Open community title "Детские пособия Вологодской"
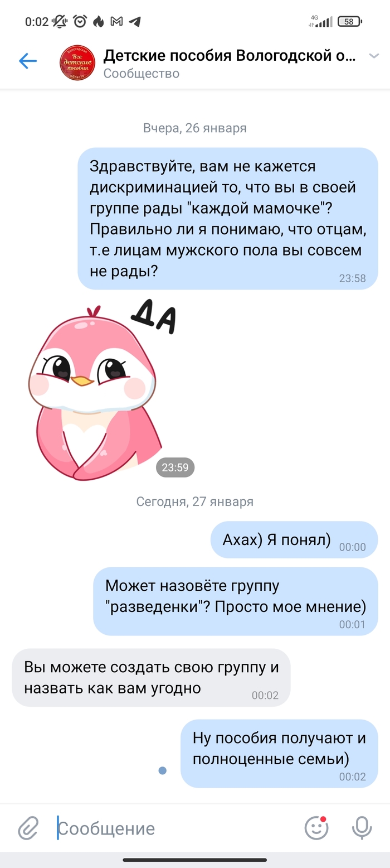The width and height of the screenshot is (390, 868). pos(229,56)
